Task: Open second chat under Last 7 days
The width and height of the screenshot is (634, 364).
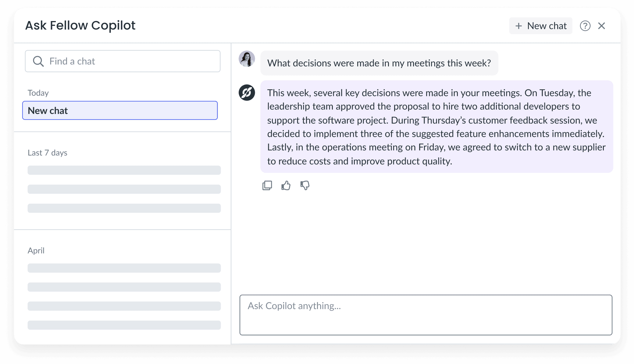Action: 124,189
